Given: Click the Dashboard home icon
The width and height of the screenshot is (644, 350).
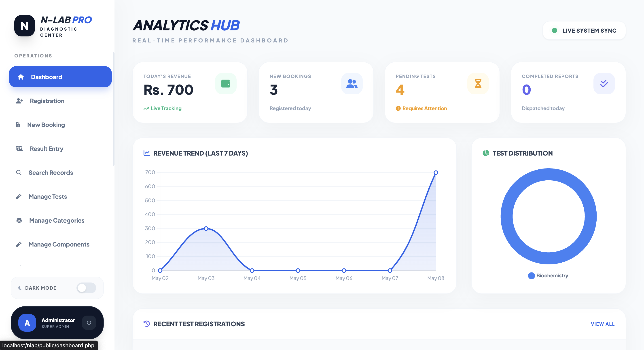Looking at the screenshot, I should [21, 77].
